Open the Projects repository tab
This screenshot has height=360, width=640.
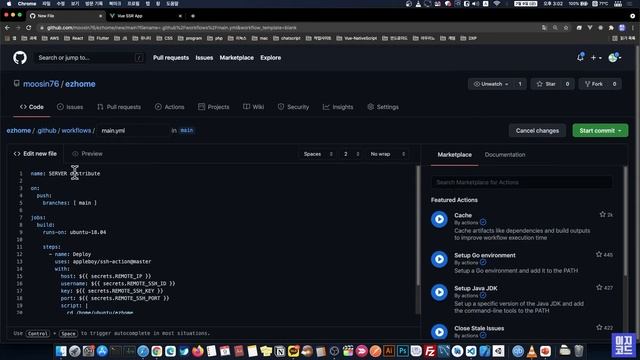(x=213, y=107)
